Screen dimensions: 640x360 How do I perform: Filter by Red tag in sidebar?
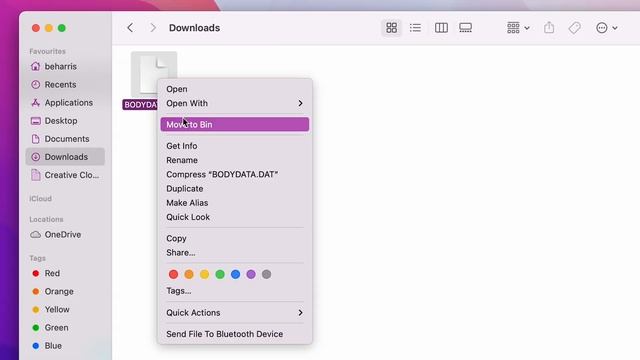click(x=65, y=273)
